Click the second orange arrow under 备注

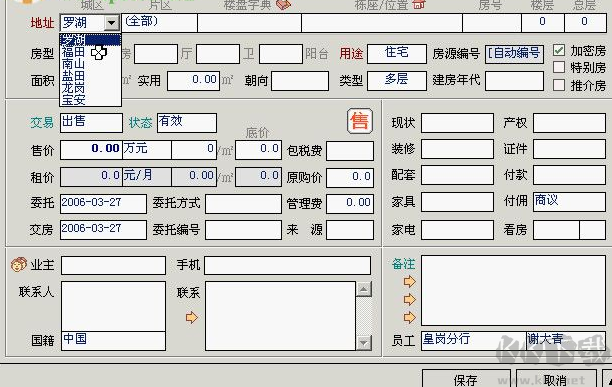point(409,299)
